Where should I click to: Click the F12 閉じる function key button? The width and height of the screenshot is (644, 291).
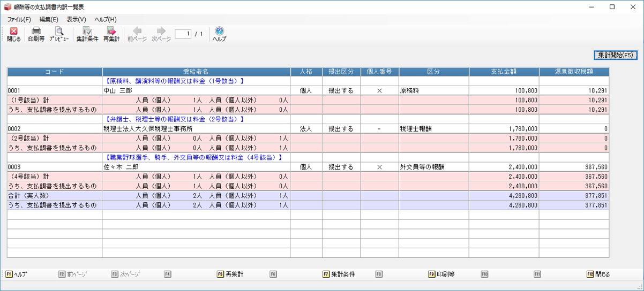tap(598, 274)
